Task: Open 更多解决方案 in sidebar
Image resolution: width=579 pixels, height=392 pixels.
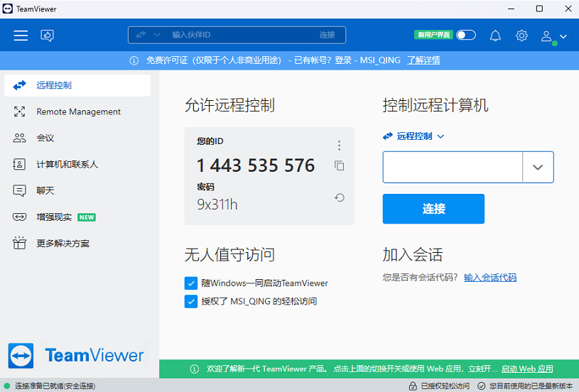Action: click(77, 244)
